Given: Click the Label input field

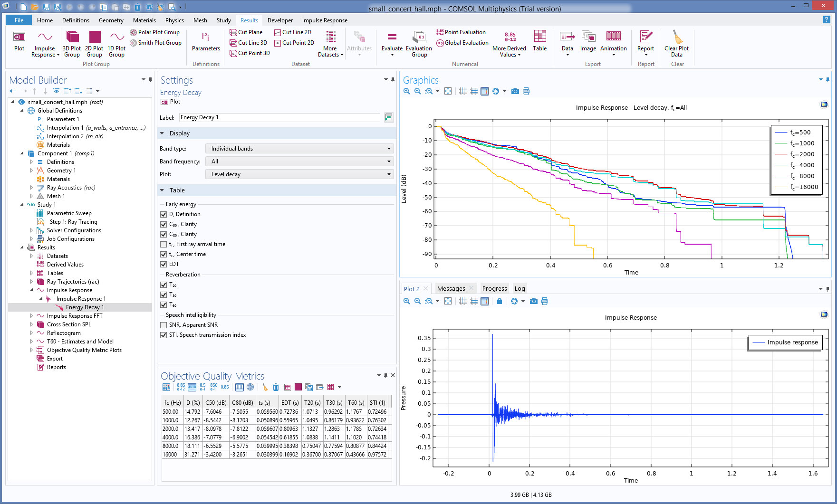Looking at the screenshot, I should click(279, 117).
